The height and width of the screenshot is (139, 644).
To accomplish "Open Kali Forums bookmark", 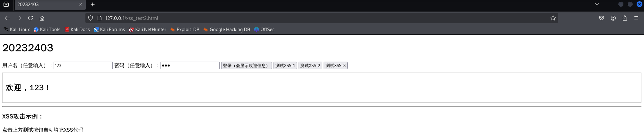I will [109, 29].
